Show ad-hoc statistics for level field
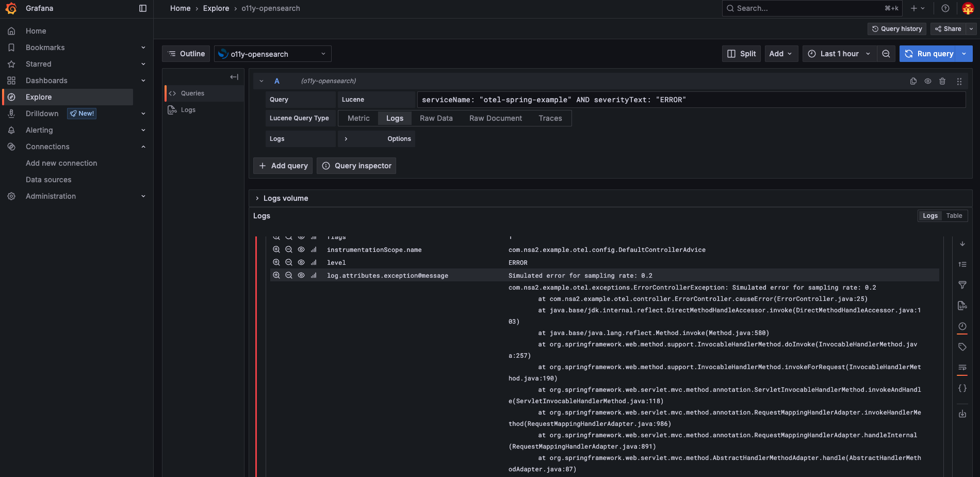Viewport: 980px width, 477px height. click(314, 262)
